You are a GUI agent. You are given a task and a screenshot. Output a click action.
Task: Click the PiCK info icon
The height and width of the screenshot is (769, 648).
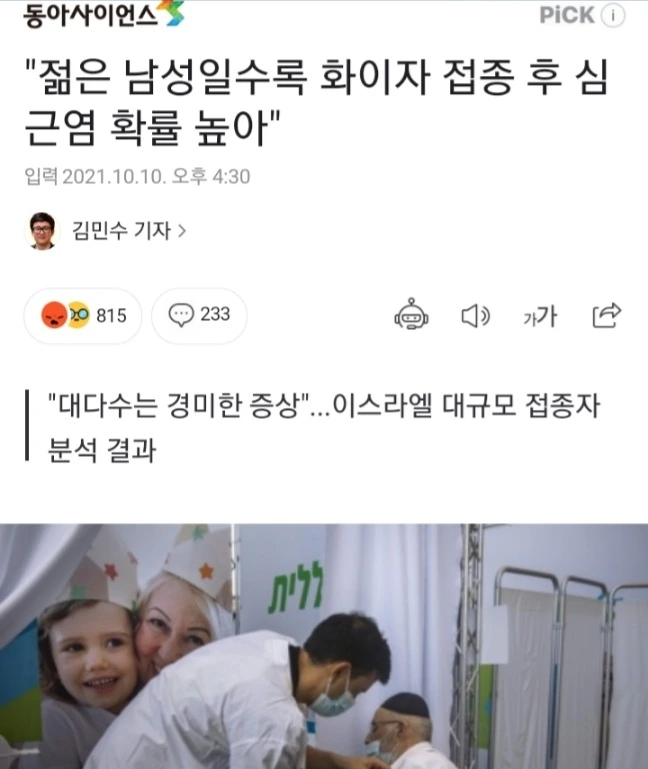613,16
